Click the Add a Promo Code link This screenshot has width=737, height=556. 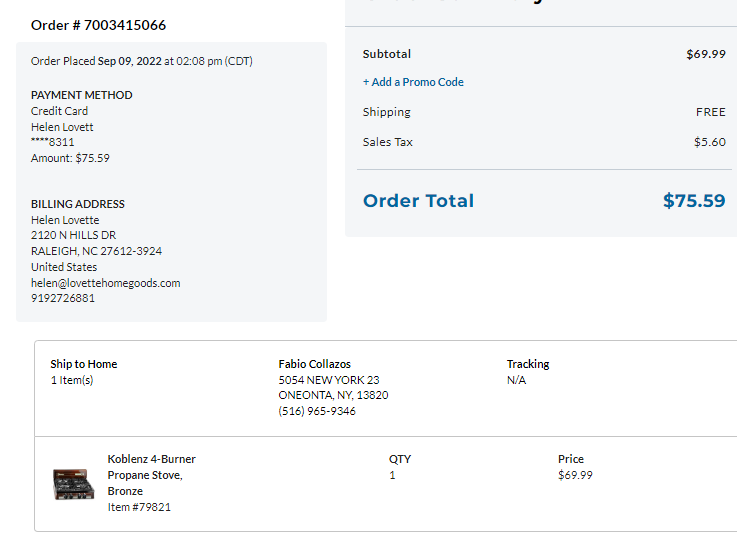click(x=413, y=82)
